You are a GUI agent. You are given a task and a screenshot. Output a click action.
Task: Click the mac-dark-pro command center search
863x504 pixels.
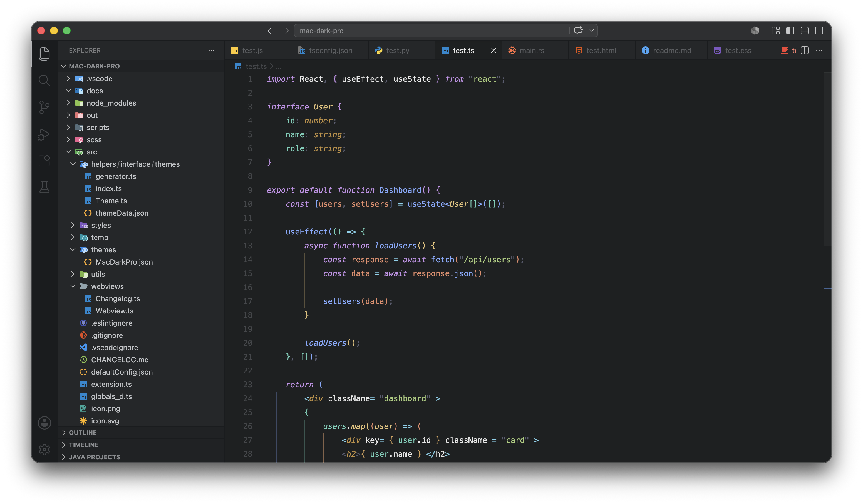pos(431,31)
